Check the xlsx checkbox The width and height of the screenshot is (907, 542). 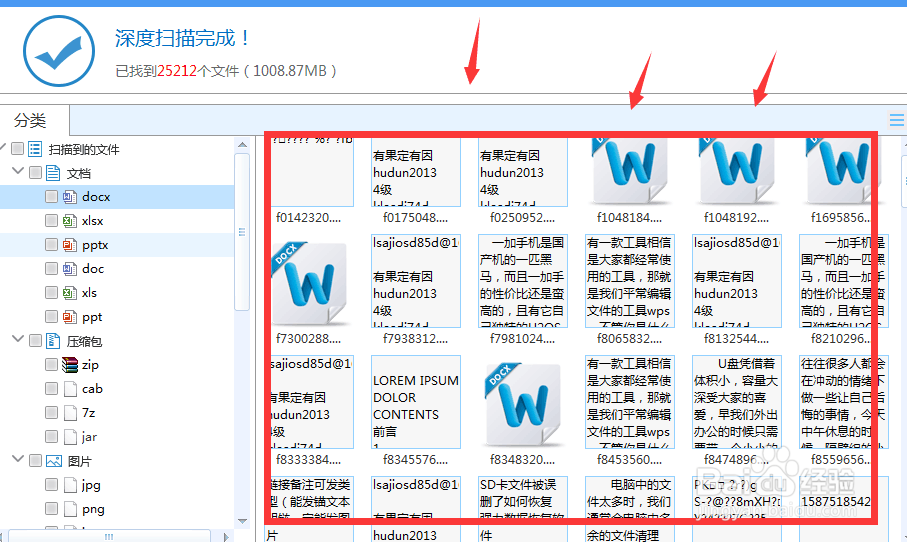point(51,221)
